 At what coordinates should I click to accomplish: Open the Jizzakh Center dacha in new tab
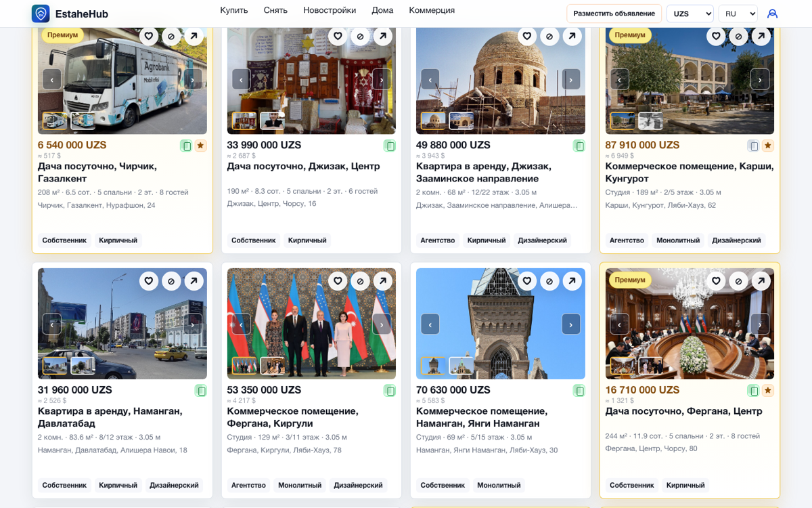point(383,36)
